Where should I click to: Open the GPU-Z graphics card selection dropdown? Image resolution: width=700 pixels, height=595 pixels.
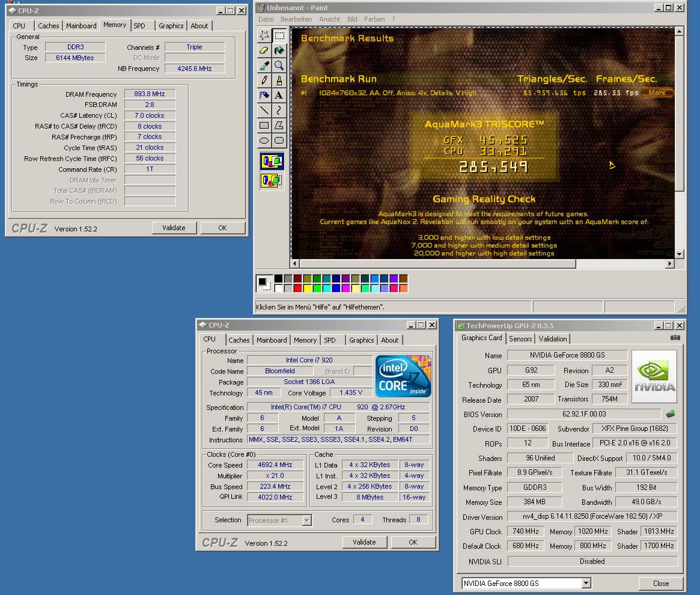586,583
